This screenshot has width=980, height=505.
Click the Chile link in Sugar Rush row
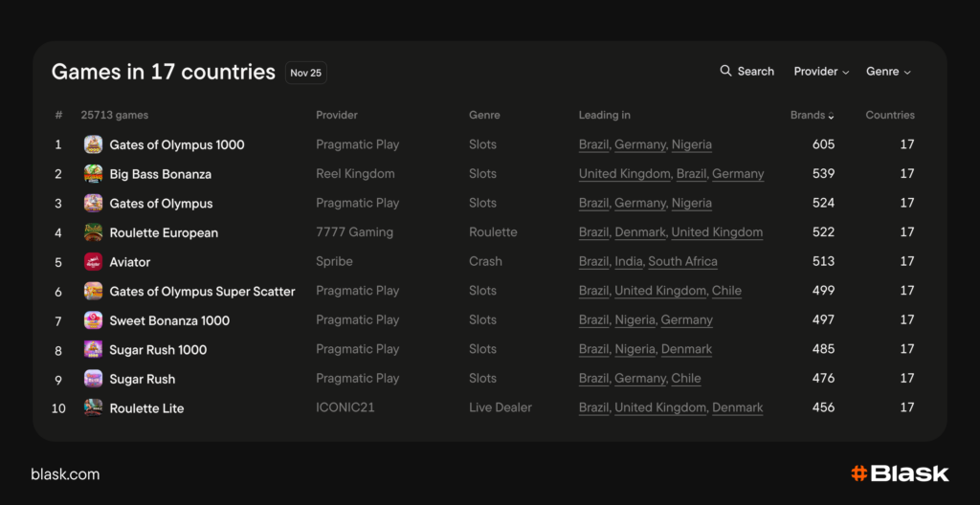click(686, 379)
